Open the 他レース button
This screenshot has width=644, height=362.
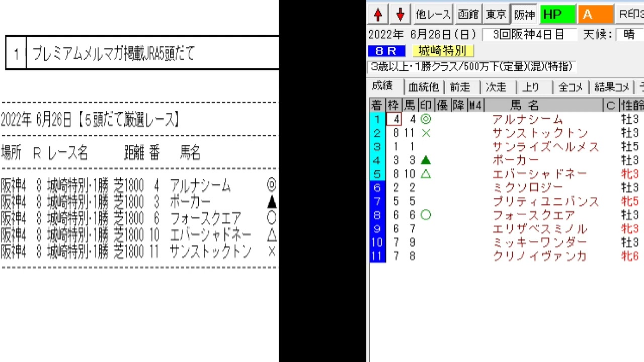tap(433, 15)
